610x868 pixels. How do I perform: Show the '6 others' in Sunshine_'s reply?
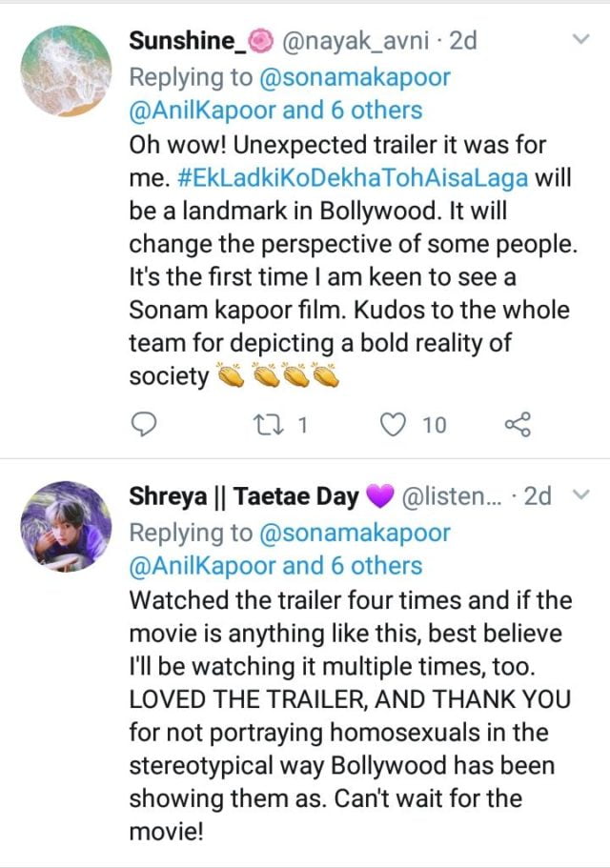[376, 109]
